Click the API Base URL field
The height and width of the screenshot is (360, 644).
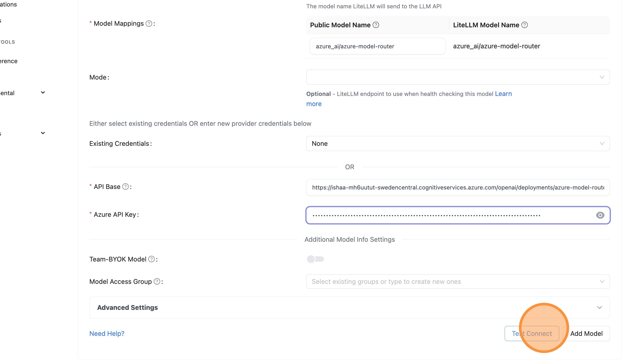458,187
